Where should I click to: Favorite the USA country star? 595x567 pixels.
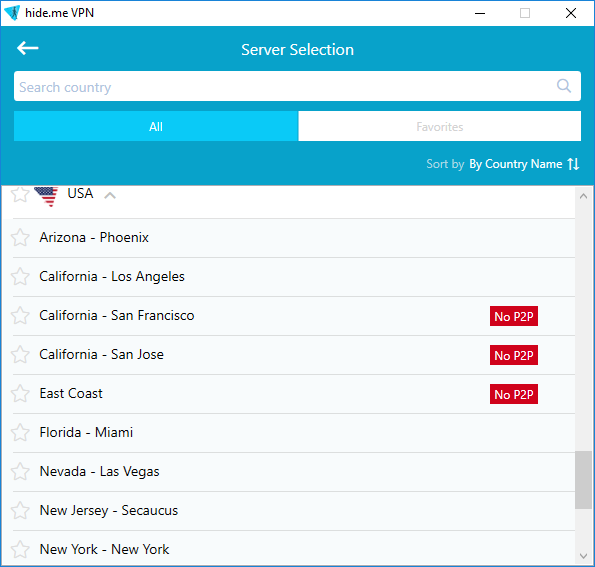pos(20,194)
